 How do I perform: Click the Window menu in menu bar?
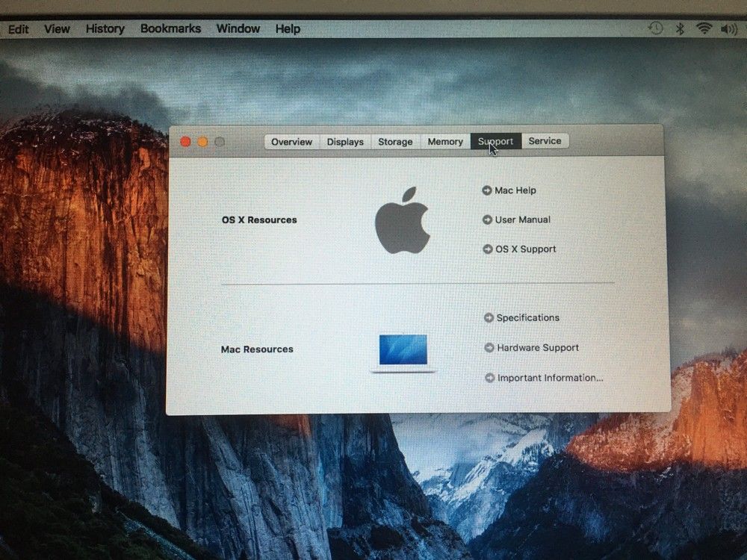238,28
